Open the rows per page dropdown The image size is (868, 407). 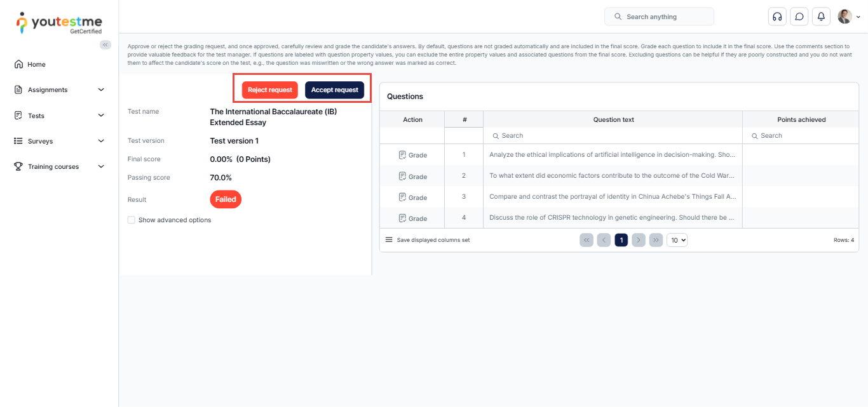[677, 240]
